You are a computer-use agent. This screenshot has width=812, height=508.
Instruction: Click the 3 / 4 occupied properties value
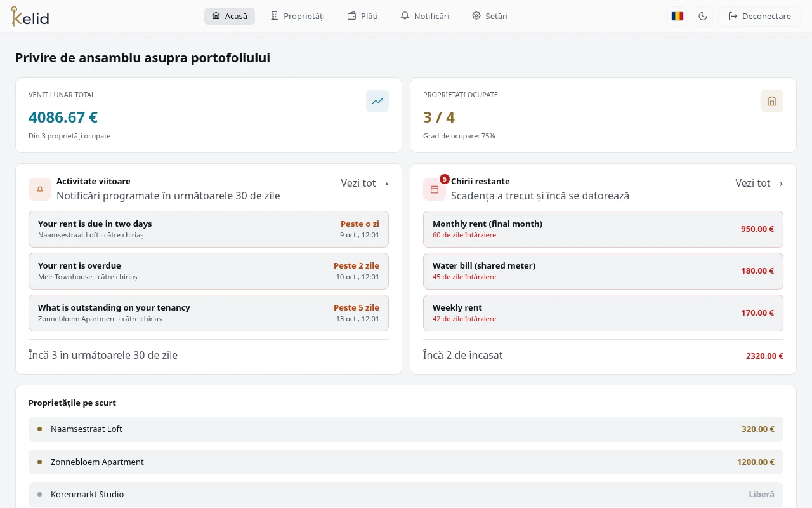(439, 117)
